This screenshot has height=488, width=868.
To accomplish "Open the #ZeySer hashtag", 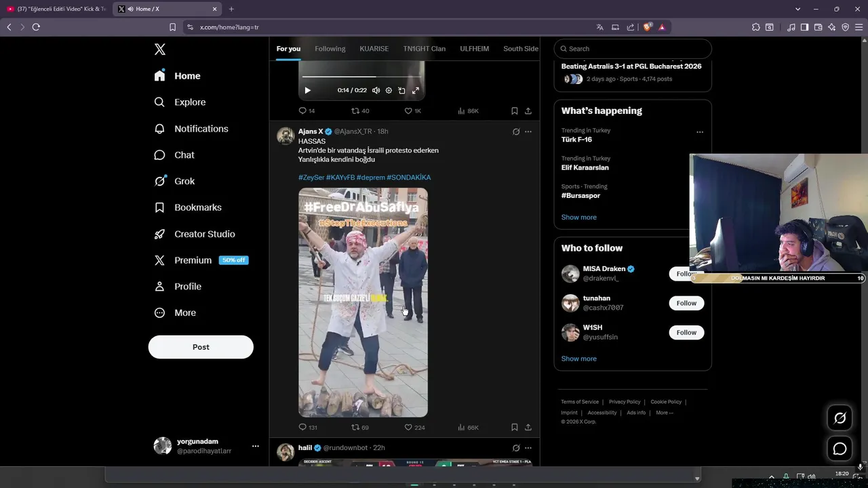I will [311, 178].
